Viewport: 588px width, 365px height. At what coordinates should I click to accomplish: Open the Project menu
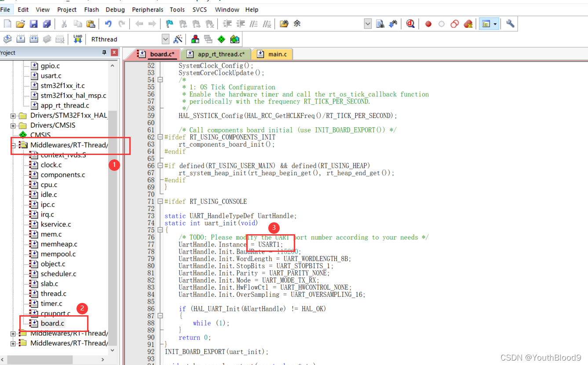pyautogui.click(x=67, y=9)
